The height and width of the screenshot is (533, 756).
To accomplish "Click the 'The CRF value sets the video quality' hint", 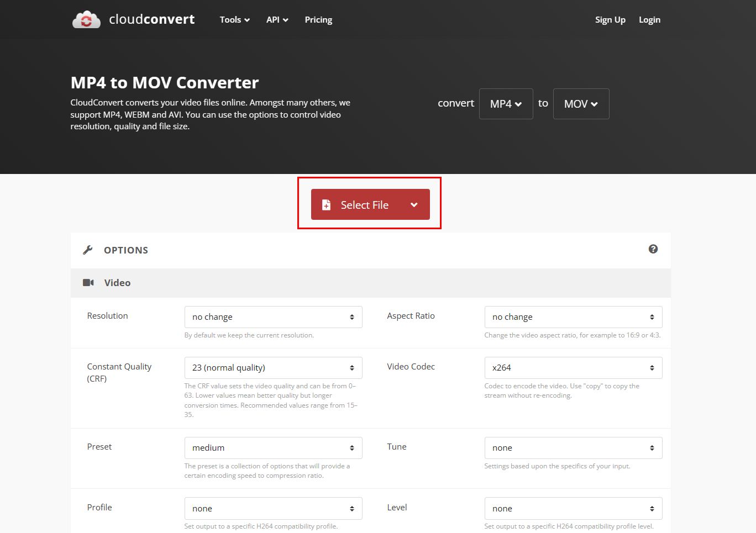I will click(271, 400).
